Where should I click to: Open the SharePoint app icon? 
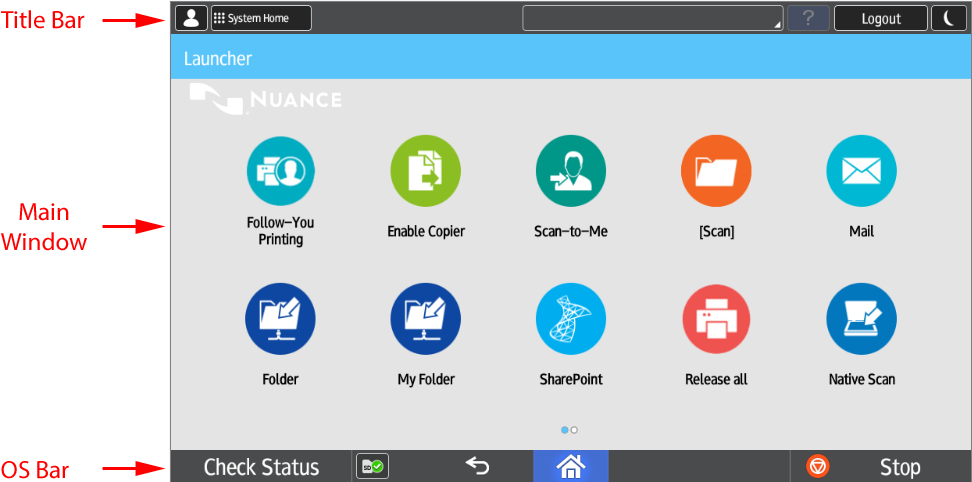pos(570,319)
